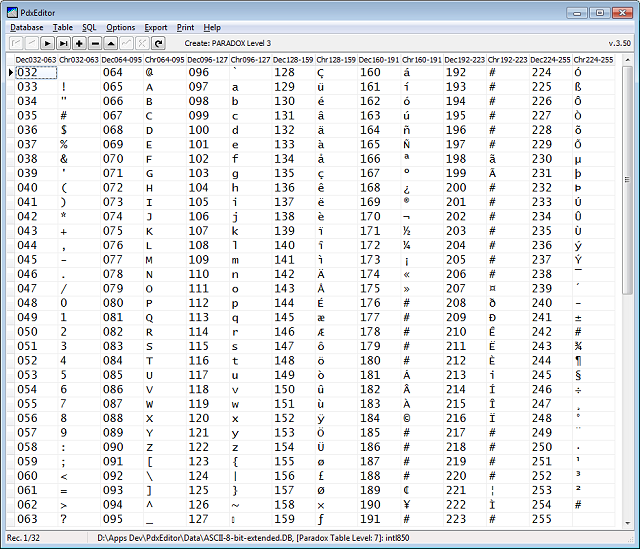Select cell 199 in Dec192-223 column
The width and height of the screenshot is (640, 549).
coord(464,173)
